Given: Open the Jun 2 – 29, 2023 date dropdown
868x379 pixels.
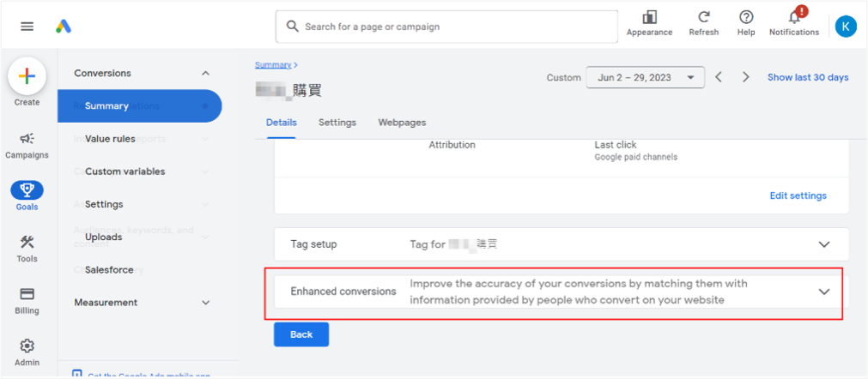Looking at the screenshot, I should (646, 77).
